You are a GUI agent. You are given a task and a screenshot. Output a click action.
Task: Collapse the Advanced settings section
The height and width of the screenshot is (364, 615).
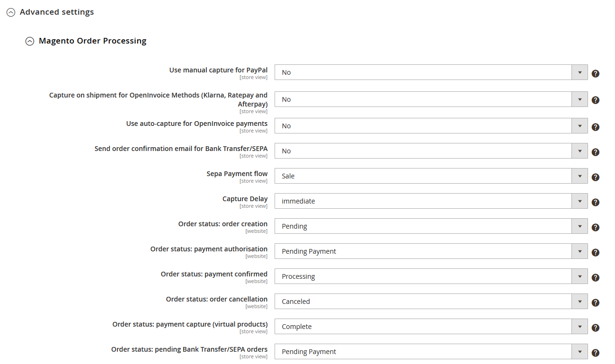pyautogui.click(x=11, y=12)
